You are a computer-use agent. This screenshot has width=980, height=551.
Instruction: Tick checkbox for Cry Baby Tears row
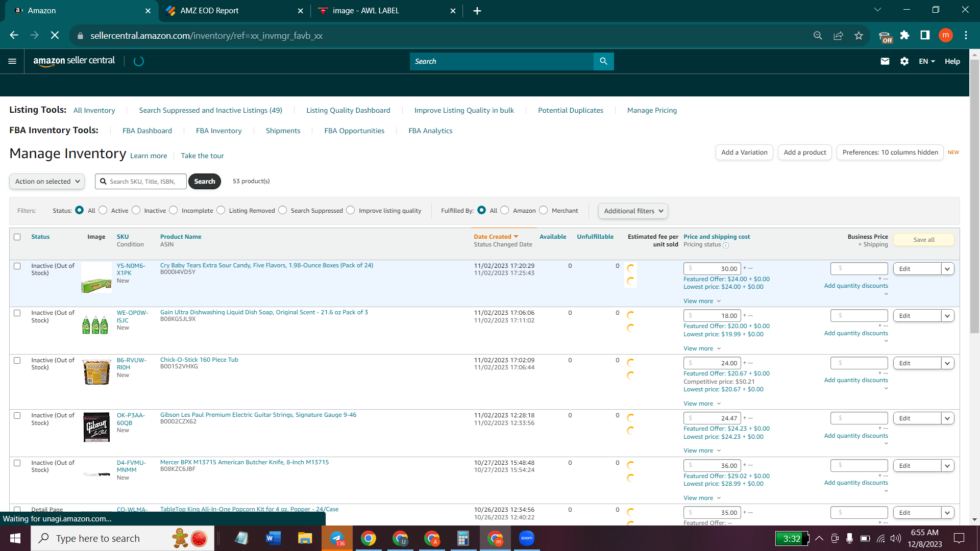[x=17, y=266]
